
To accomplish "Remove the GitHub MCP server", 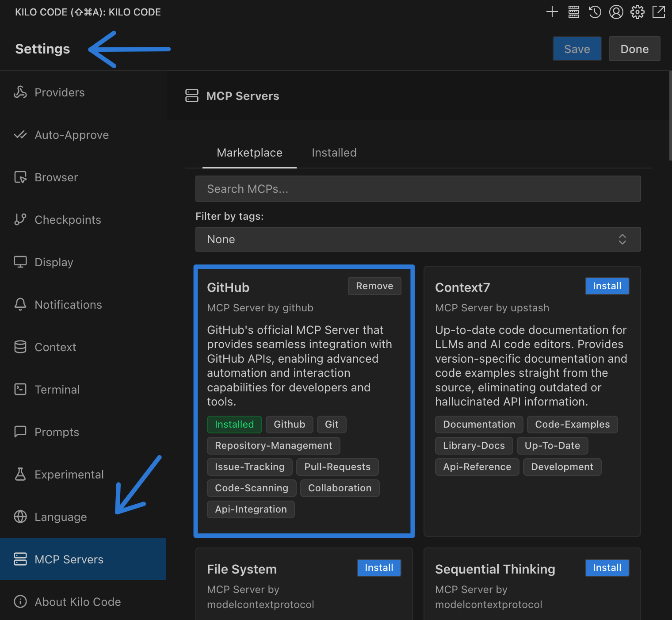I will coord(374,286).
